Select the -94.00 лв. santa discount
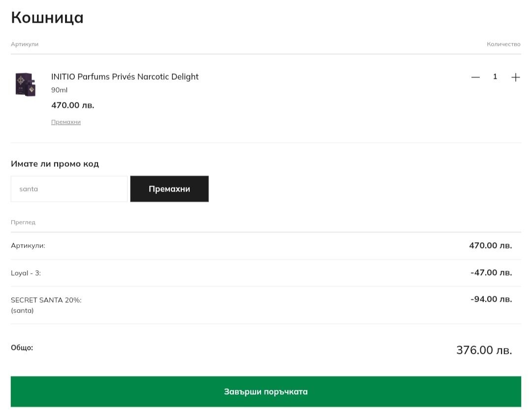 coord(491,299)
